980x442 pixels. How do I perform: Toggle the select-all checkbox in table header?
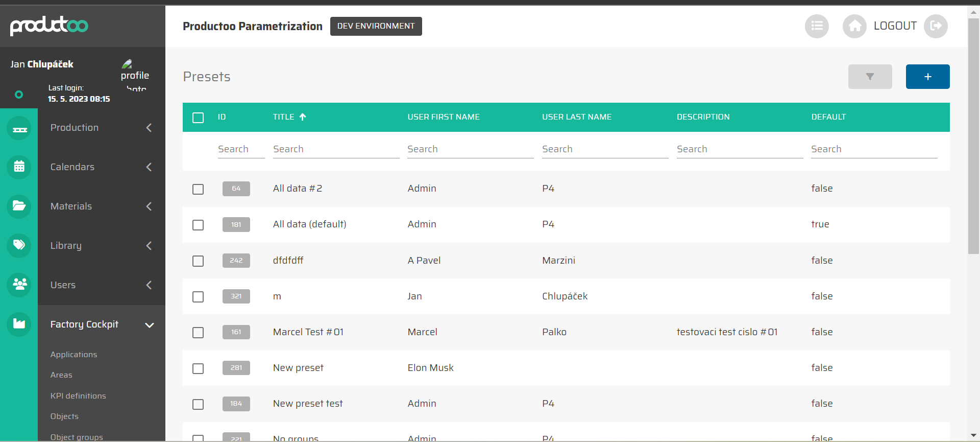pos(198,118)
